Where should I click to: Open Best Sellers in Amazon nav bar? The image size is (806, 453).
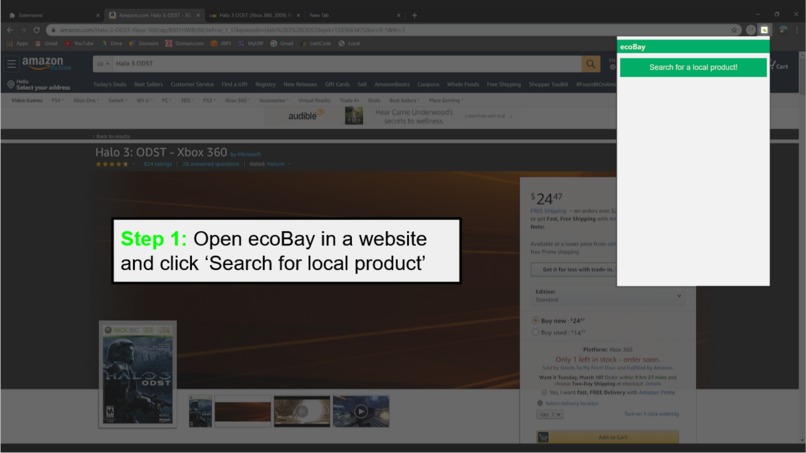[x=148, y=84]
